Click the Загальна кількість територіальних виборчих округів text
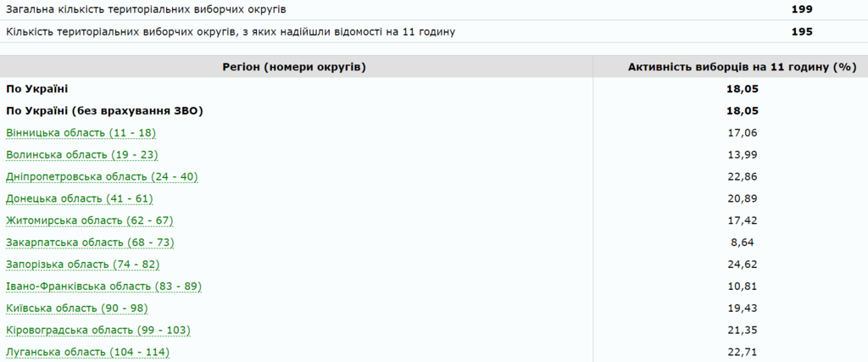 coord(146,9)
